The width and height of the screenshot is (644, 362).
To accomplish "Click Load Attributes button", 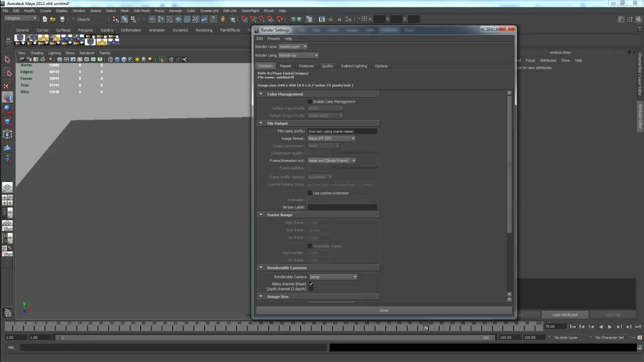I will 565,315.
